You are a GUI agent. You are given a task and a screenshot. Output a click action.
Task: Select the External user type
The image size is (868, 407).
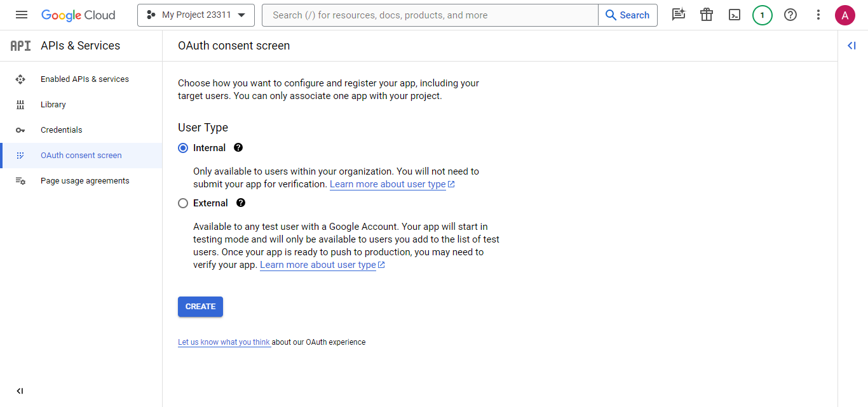[183, 203]
